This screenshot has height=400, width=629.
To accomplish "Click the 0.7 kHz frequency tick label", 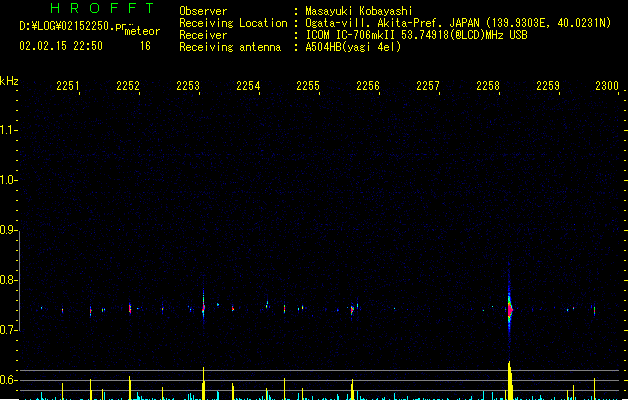I will pyautogui.click(x=8, y=330).
